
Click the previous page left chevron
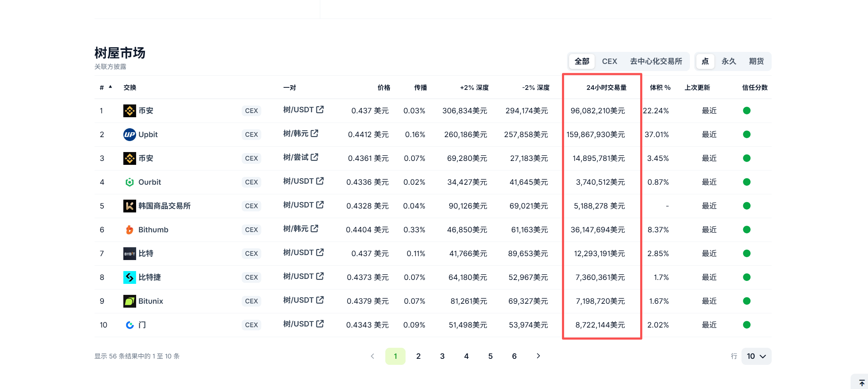(x=372, y=356)
